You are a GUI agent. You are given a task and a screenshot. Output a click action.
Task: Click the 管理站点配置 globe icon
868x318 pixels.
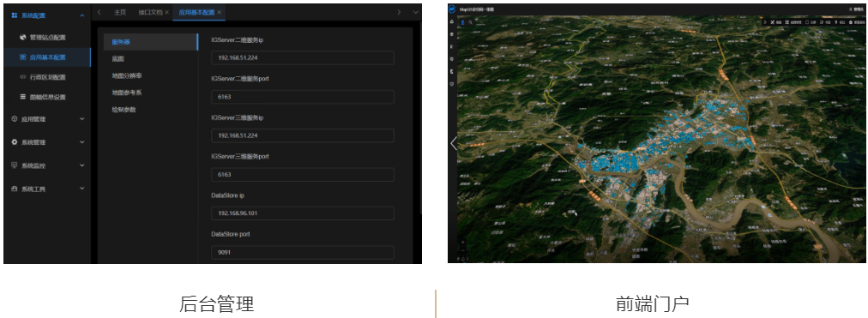(x=22, y=38)
